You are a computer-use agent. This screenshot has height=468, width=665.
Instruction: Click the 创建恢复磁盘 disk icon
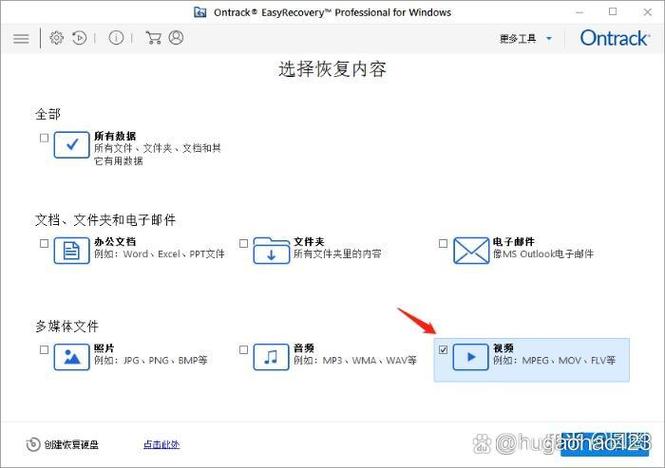coord(33,444)
